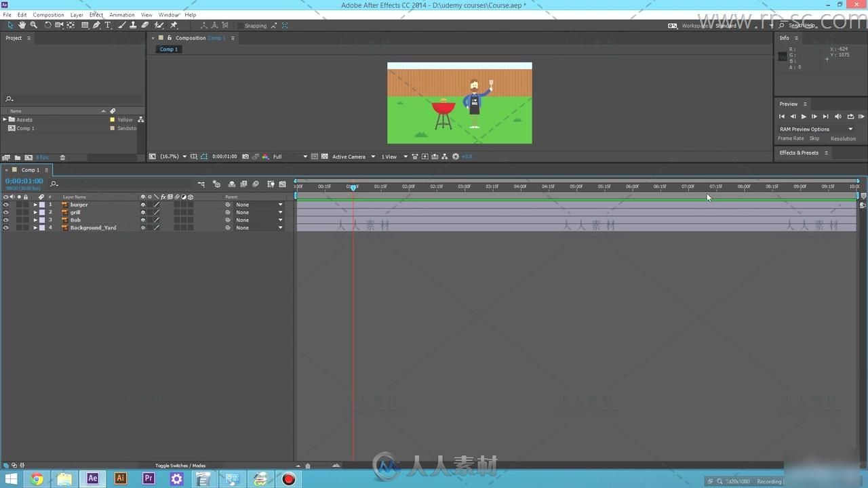Image resolution: width=868 pixels, height=488 pixels.
Task: Expand the Background_Yard layer properties
Action: click(35, 228)
